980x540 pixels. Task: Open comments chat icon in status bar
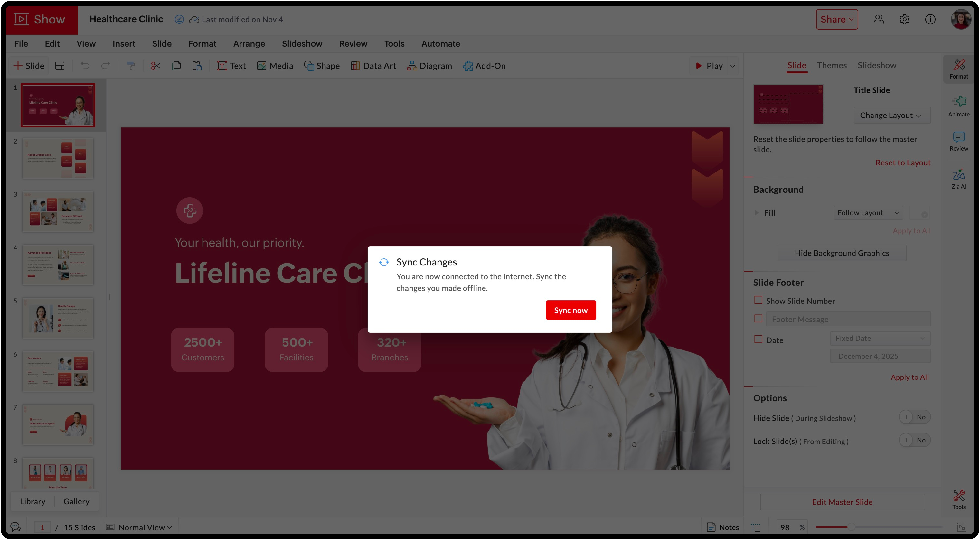[15, 527]
